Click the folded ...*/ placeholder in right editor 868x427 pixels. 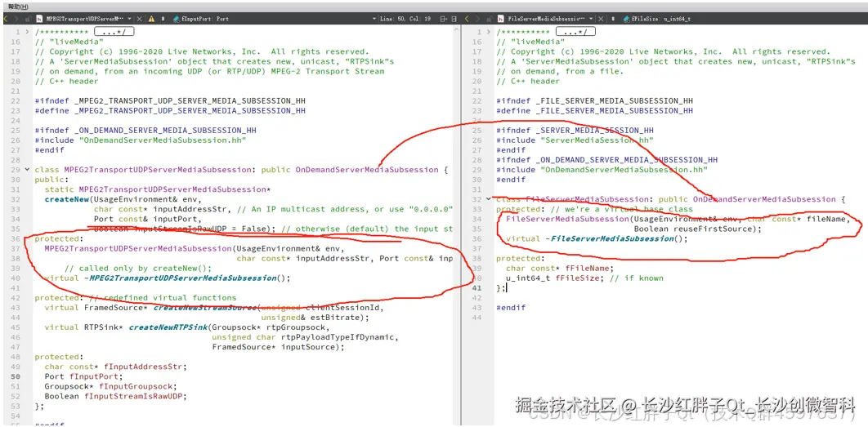575,32
